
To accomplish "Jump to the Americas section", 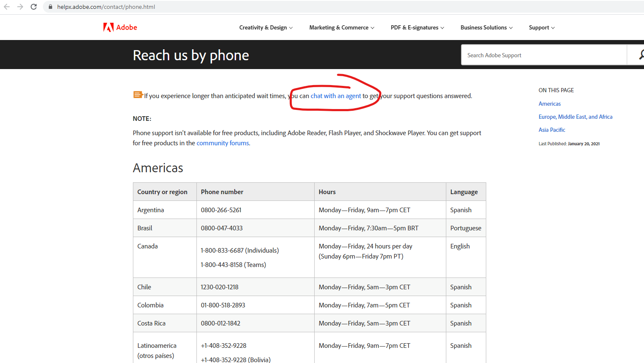I will click(549, 103).
